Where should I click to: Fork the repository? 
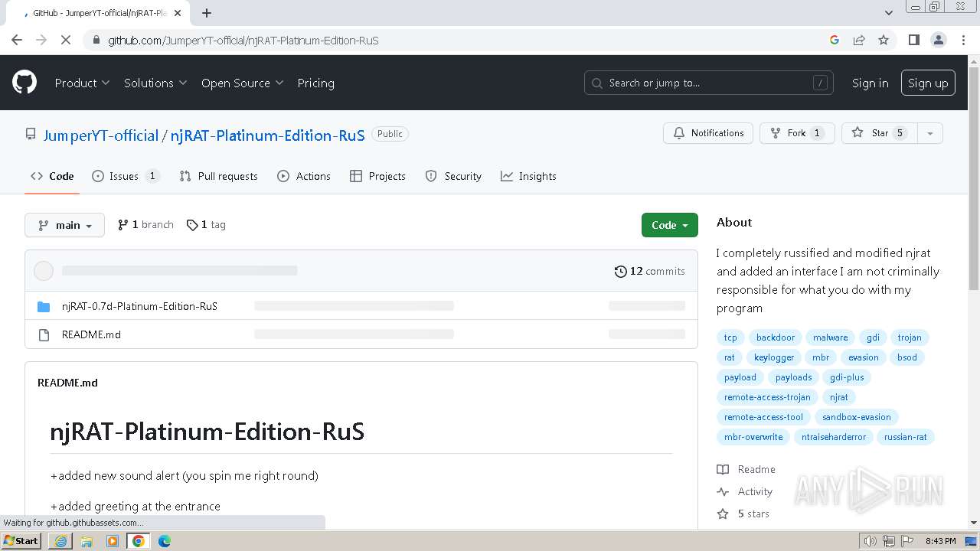click(796, 133)
